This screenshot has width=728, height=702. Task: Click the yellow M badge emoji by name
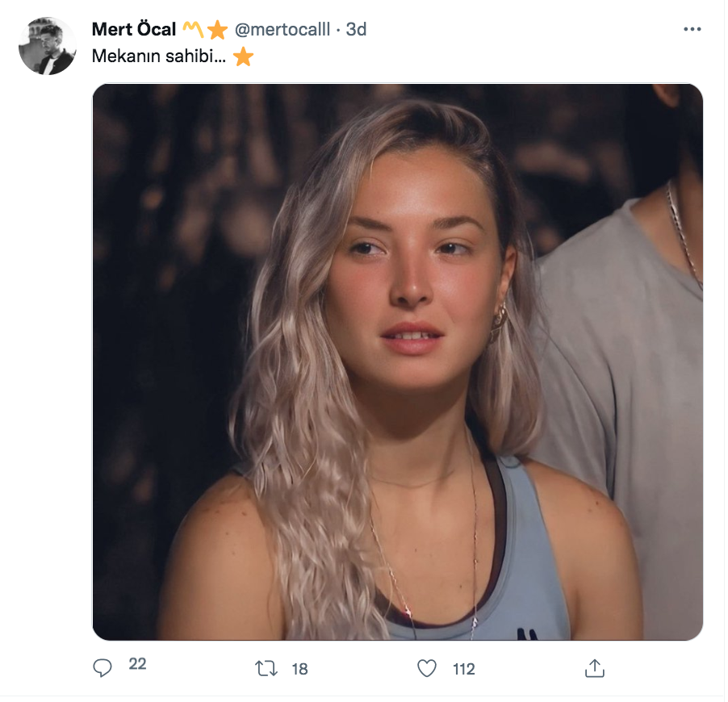[x=193, y=29]
